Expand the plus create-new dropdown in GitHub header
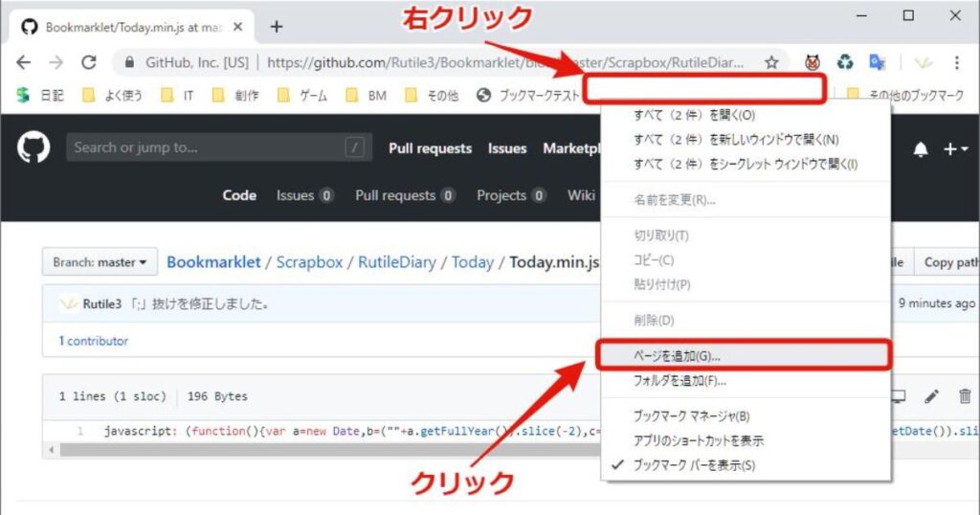This screenshot has width=980, height=515. pyautogui.click(x=956, y=149)
